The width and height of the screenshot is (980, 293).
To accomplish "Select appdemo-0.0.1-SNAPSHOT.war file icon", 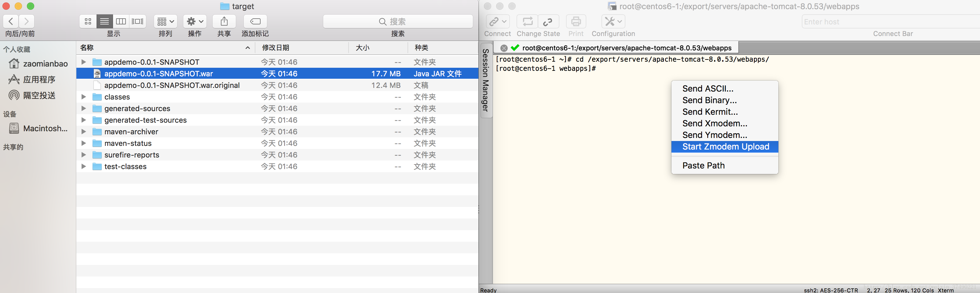I will click(x=97, y=74).
